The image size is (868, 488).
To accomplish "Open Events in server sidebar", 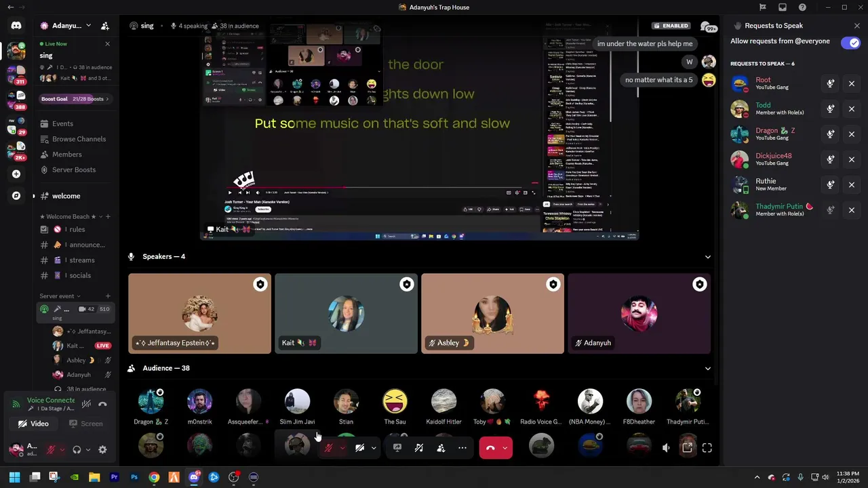I will (75, 124).
